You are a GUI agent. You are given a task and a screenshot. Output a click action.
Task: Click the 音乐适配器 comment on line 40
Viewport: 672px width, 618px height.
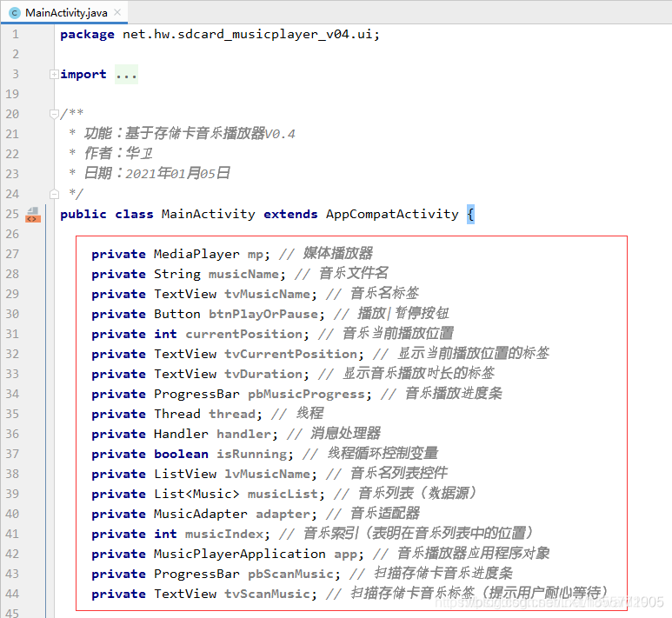385,514
